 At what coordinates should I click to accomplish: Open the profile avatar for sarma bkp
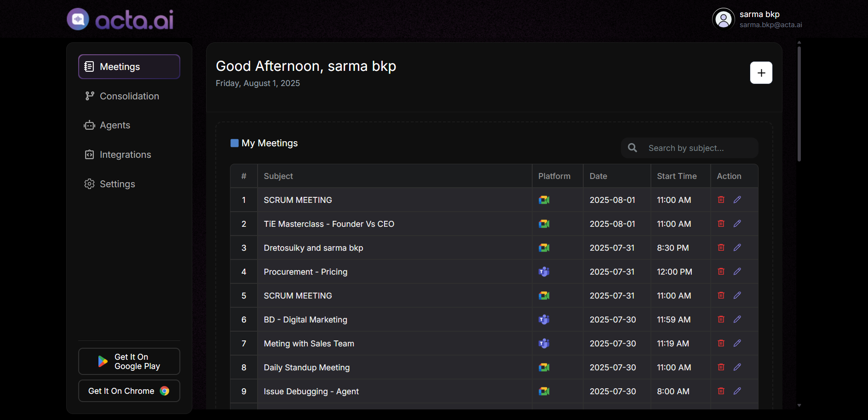(723, 19)
